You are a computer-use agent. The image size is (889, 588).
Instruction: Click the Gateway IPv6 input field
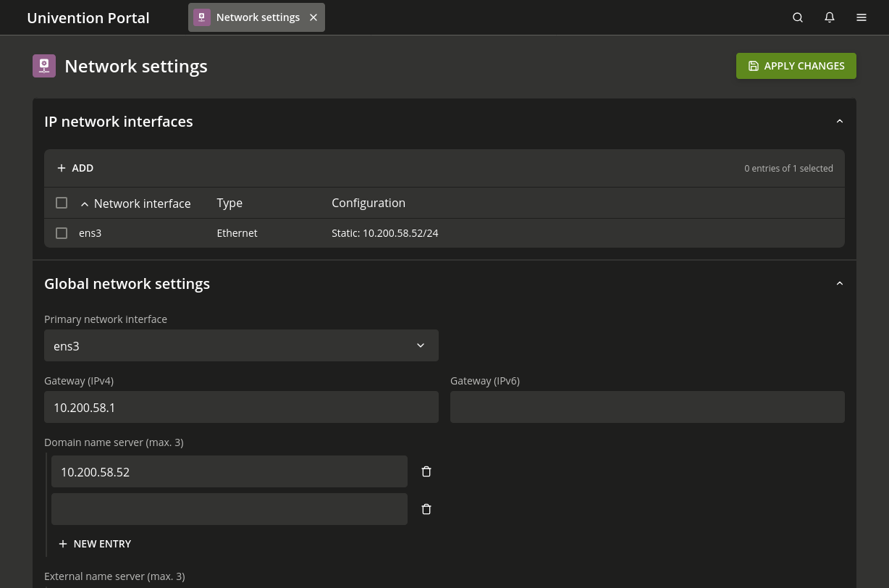coord(647,407)
